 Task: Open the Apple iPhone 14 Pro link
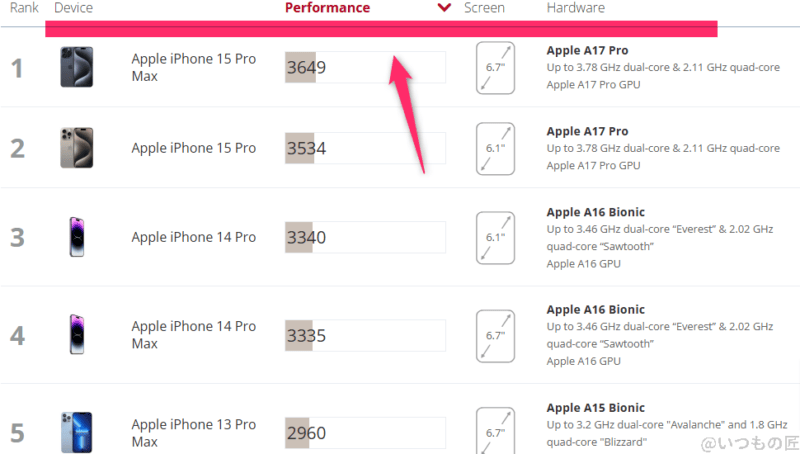click(x=193, y=238)
